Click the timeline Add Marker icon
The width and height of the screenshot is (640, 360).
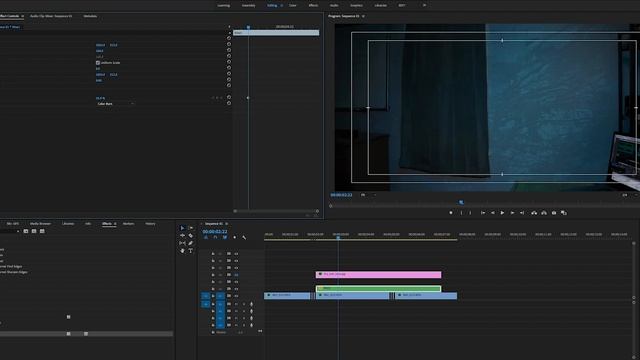pos(234,238)
